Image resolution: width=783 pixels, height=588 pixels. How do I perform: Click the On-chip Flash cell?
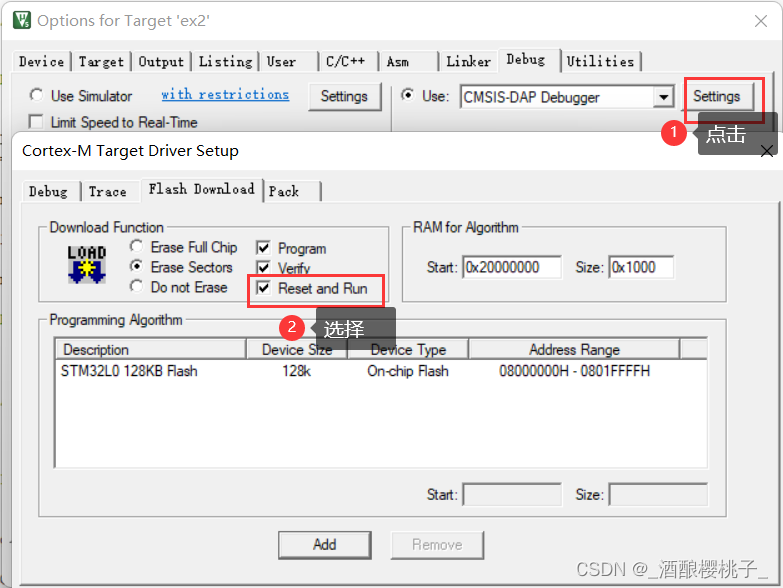point(408,371)
